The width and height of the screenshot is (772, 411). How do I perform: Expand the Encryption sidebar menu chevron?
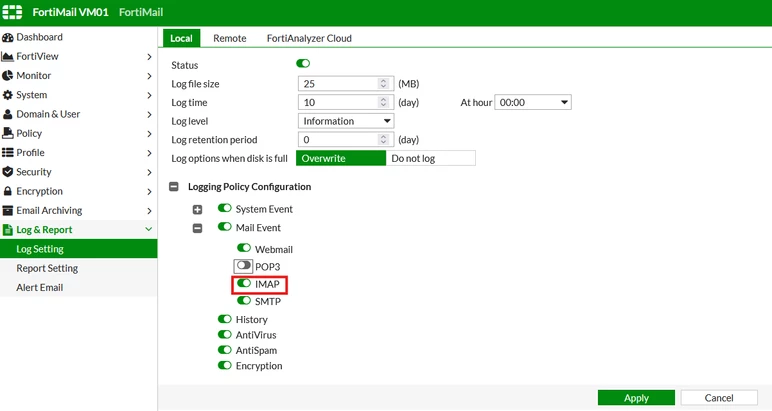tap(149, 191)
